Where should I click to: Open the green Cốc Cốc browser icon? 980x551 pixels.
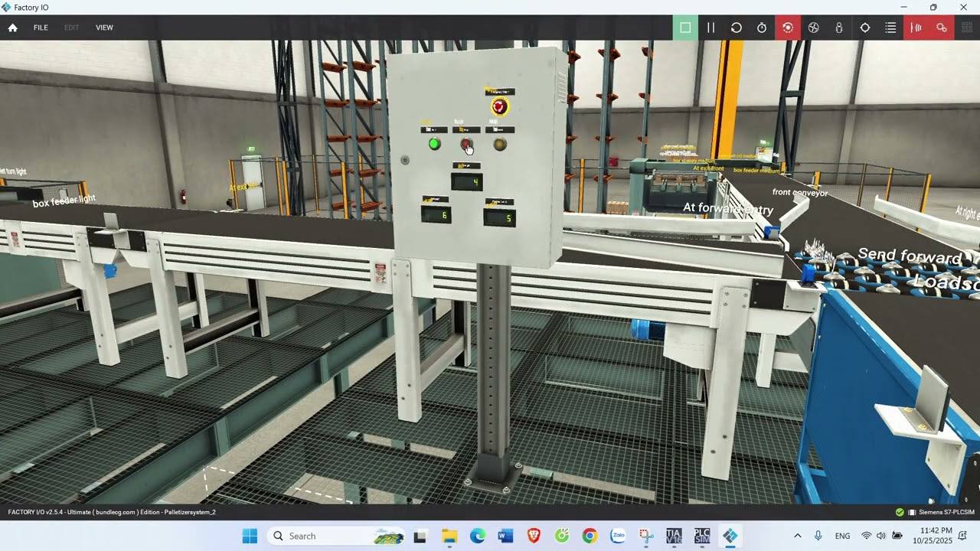pos(562,536)
